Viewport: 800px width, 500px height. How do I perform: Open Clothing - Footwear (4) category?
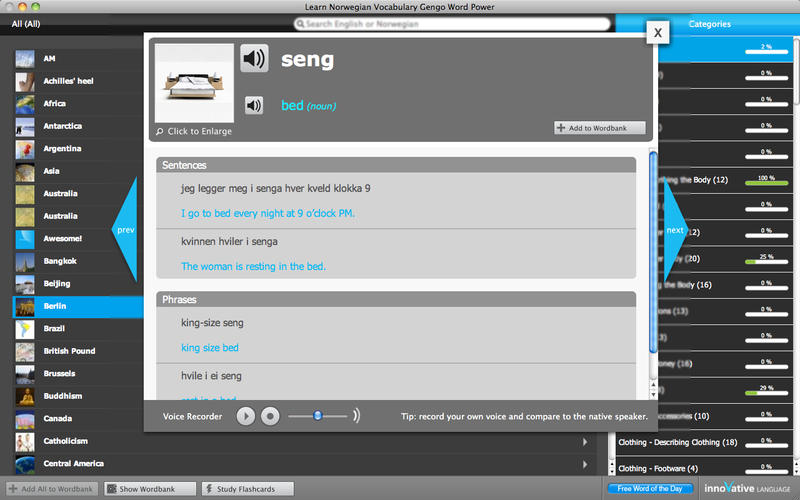pyautogui.click(x=704, y=468)
